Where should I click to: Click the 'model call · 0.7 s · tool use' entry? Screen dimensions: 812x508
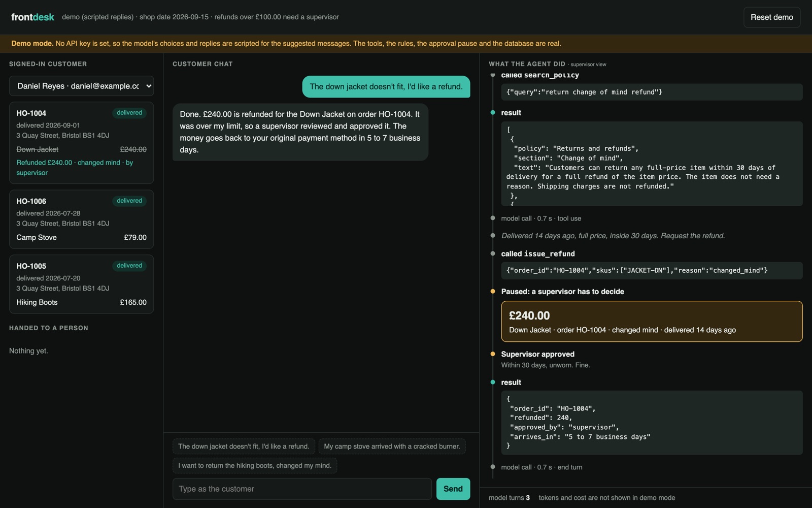click(x=541, y=218)
